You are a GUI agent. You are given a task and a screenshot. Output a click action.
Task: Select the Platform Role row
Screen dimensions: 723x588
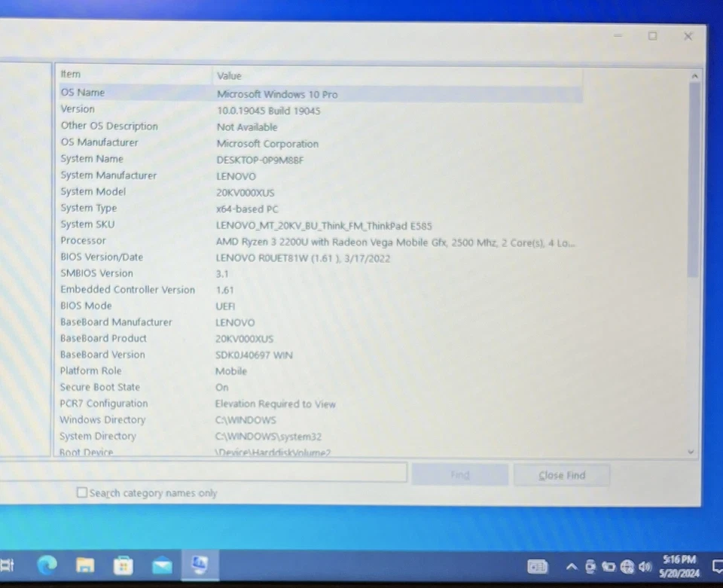click(321, 371)
